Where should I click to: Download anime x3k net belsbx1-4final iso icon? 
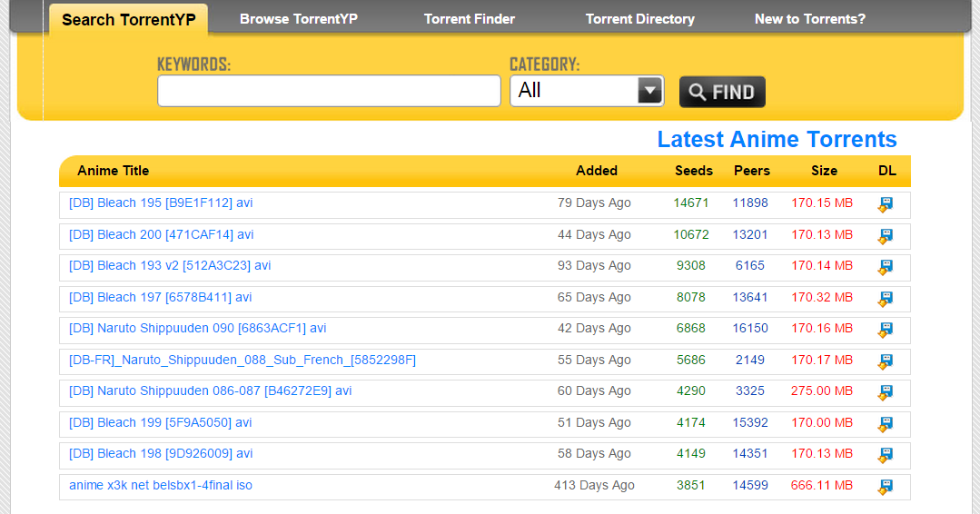(886, 487)
